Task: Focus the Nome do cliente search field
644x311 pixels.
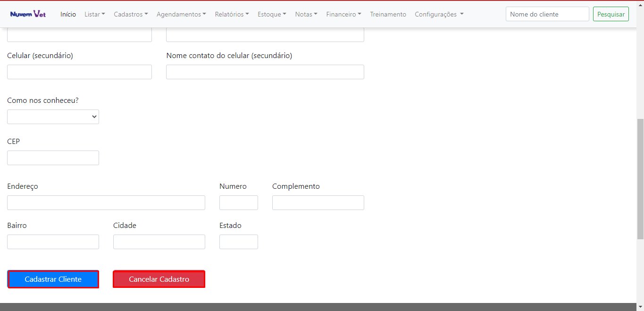Action: 547,14
